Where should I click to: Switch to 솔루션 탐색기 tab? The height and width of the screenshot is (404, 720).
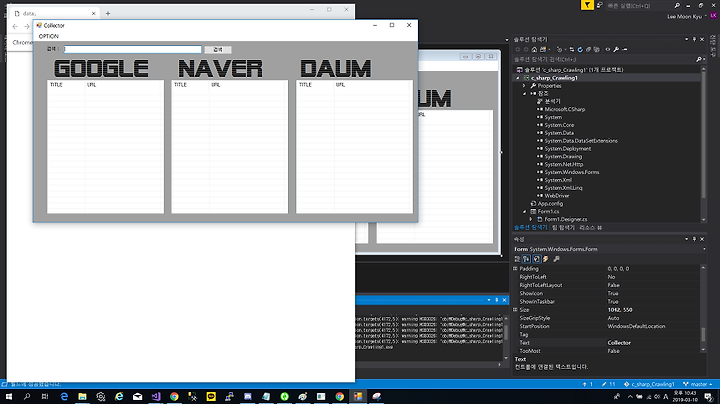coord(530,227)
